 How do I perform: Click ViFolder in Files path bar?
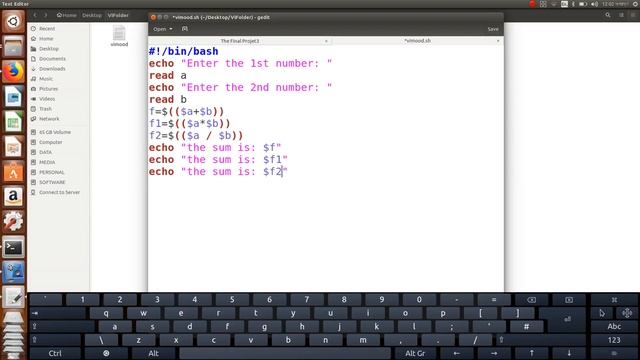118,15
